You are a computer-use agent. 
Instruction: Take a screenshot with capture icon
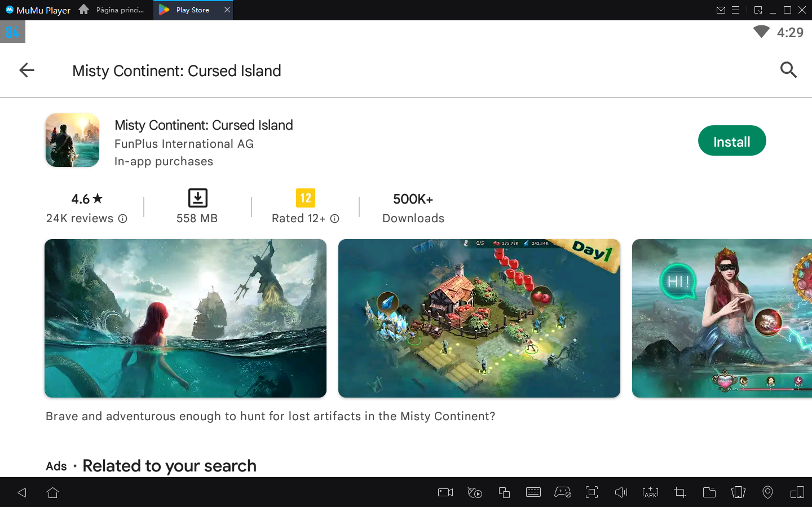tap(592, 492)
